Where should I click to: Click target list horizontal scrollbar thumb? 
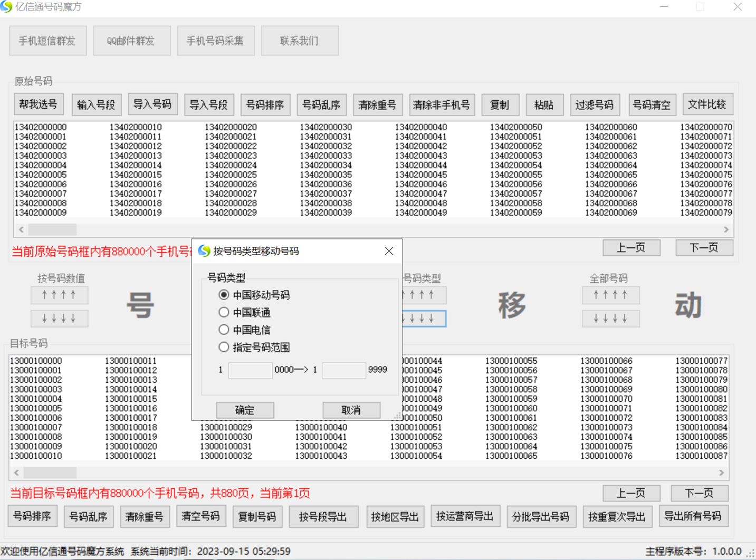(50, 472)
